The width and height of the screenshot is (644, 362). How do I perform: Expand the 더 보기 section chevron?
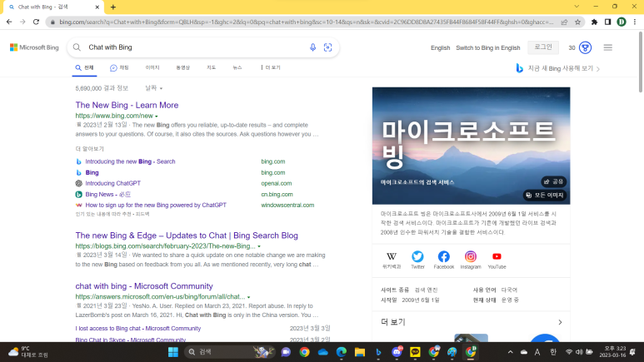tap(560, 322)
